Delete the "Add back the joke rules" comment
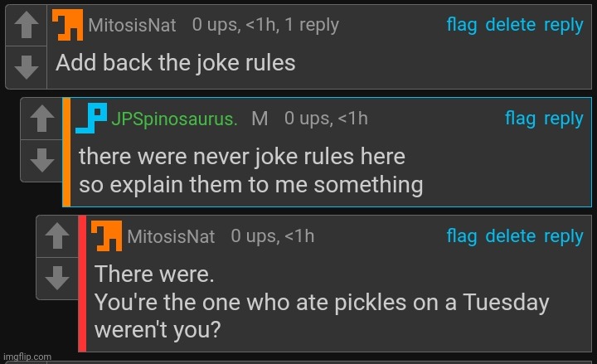597x364 pixels. (510, 25)
